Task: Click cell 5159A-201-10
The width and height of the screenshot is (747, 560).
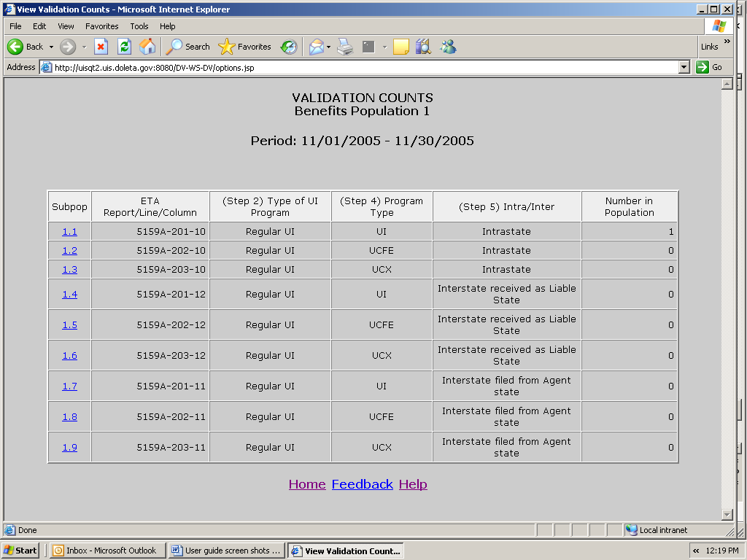Action: pos(150,231)
